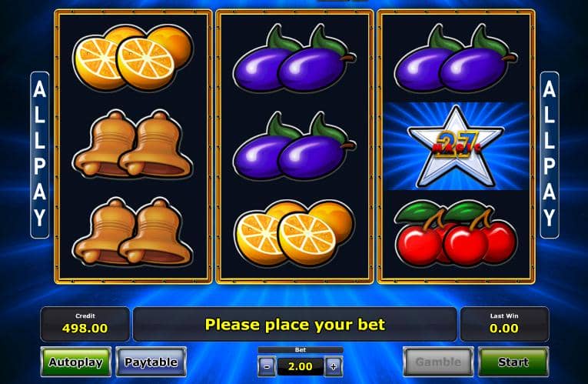This screenshot has height=384, width=588.
Task: Click the middle bells on first reel
Action: click(x=132, y=144)
